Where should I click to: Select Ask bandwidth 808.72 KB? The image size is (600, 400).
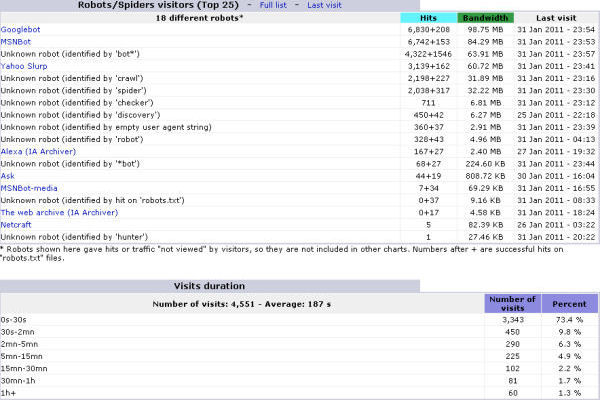pyautogui.click(x=485, y=176)
